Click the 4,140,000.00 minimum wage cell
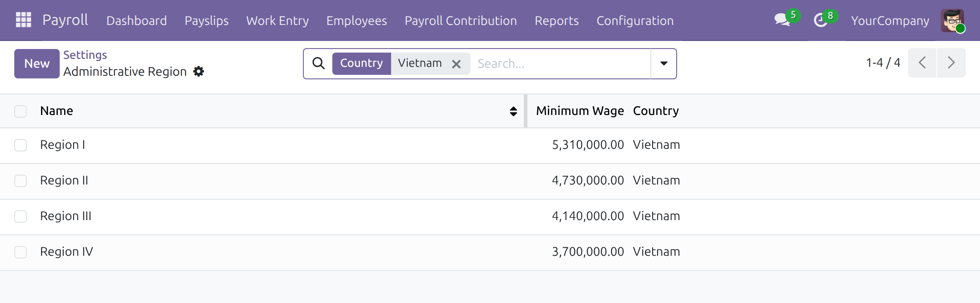 [x=588, y=216]
